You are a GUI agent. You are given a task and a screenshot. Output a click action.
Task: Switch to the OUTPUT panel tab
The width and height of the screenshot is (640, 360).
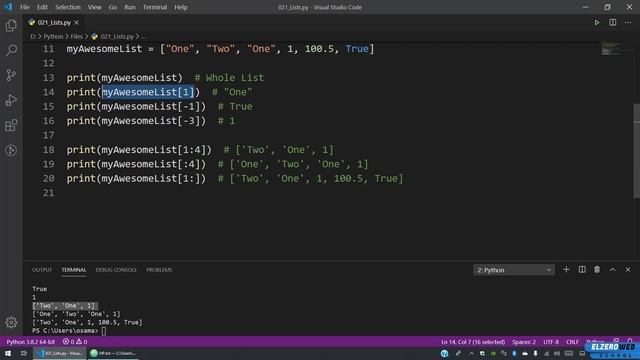click(x=42, y=270)
